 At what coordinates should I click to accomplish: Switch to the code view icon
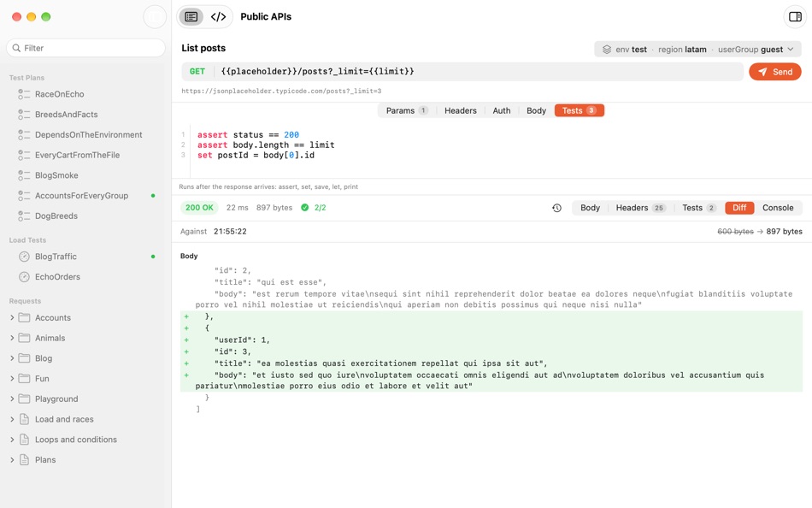tap(218, 16)
